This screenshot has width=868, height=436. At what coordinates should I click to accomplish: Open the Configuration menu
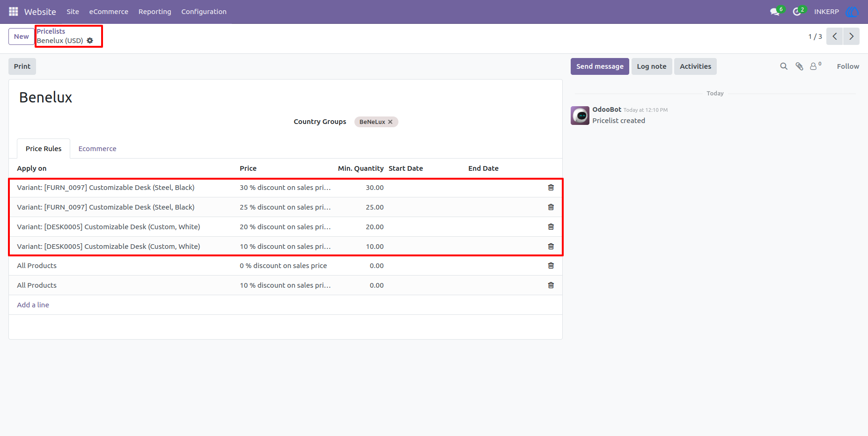[x=204, y=12]
